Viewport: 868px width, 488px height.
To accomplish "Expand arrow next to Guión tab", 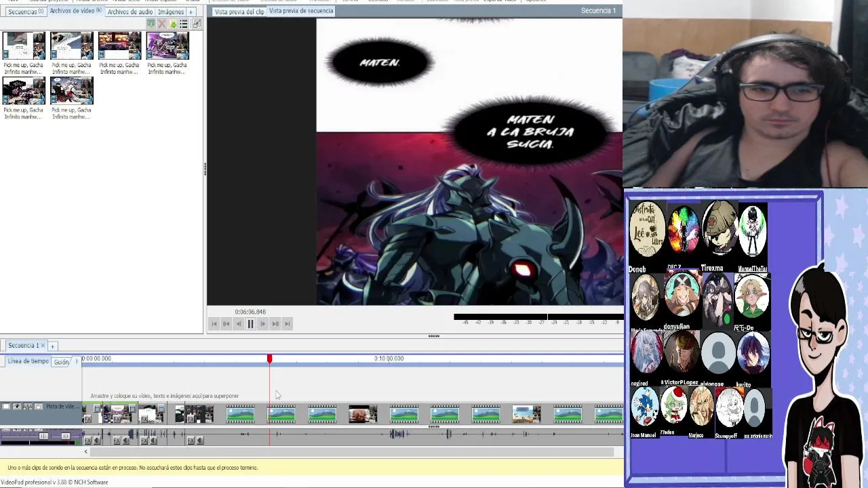I will (x=76, y=361).
